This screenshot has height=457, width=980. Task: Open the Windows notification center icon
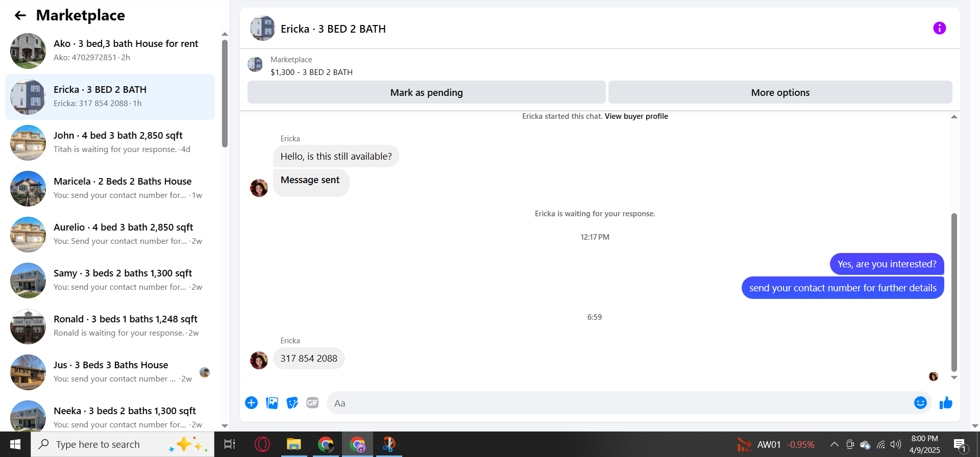(960, 444)
